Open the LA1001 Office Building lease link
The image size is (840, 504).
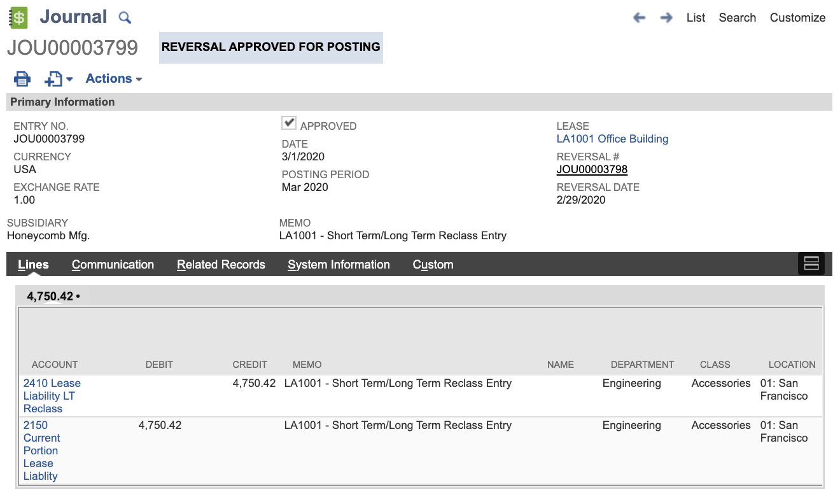point(612,139)
